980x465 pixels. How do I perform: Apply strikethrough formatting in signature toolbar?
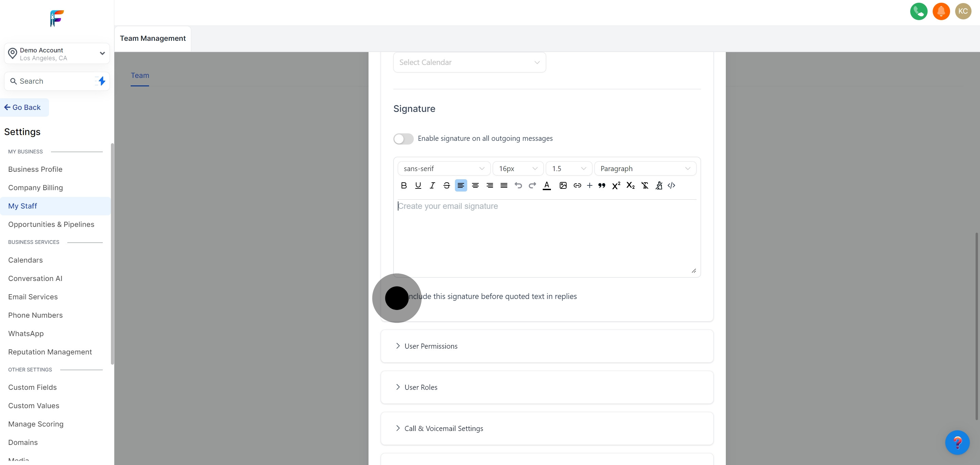click(447, 185)
